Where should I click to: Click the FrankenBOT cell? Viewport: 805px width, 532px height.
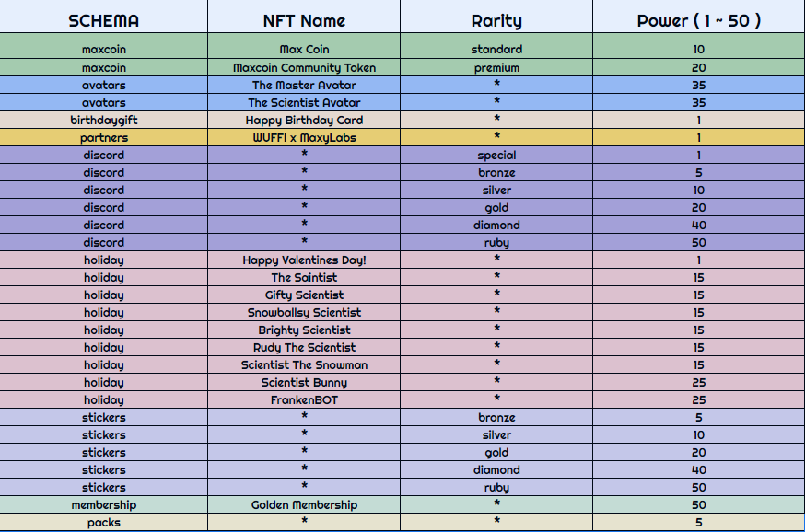click(x=304, y=399)
